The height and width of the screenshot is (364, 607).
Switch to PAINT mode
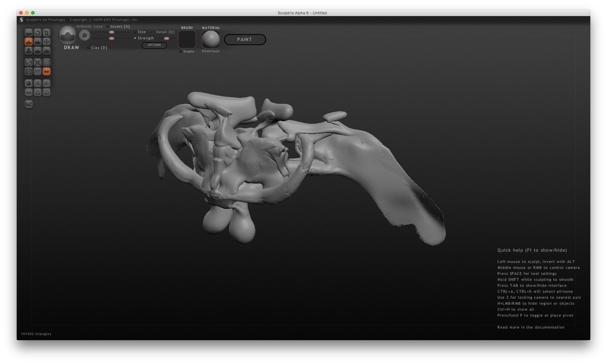click(x=245, y=39)
